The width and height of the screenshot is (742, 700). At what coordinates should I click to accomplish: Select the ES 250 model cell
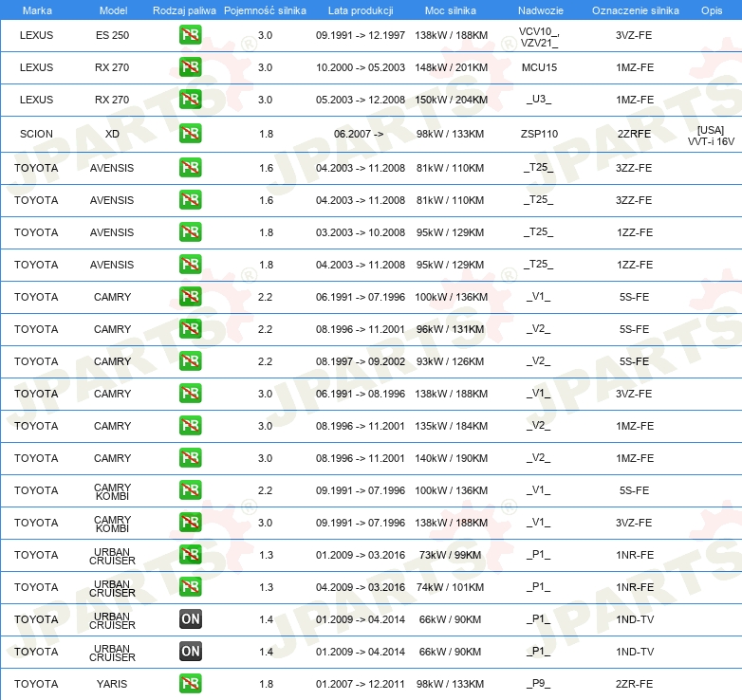click(112, 35)
